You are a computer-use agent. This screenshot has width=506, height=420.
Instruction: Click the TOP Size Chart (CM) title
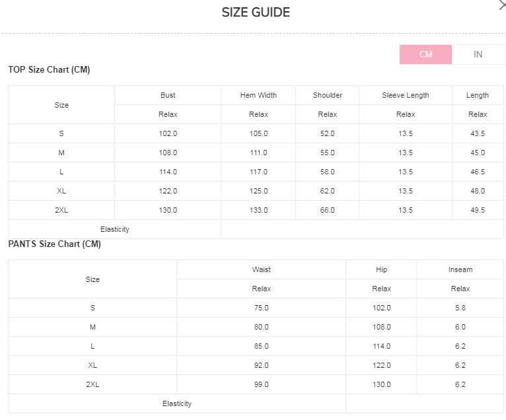[x=49, y=70]
